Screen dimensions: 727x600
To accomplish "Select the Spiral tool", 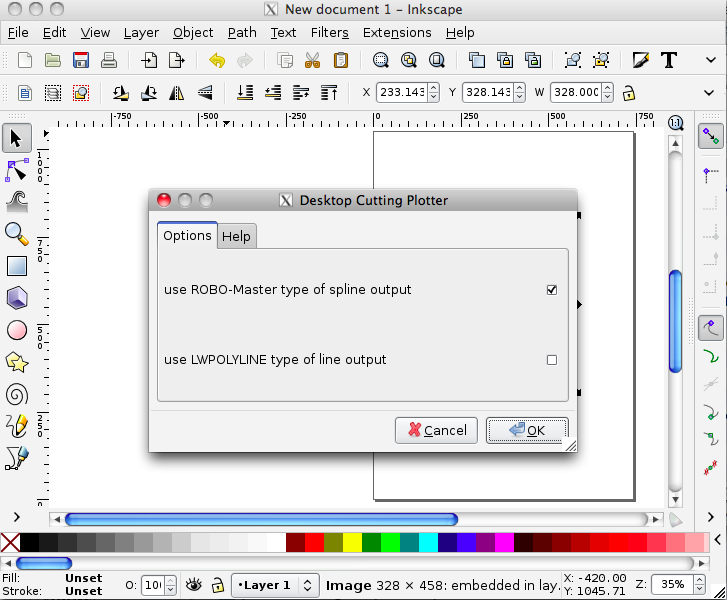I will [17, 395].
